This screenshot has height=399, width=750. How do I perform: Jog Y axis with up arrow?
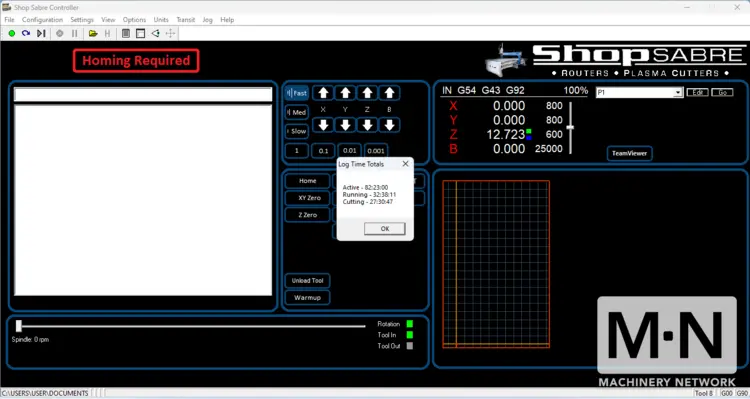(x=345, y=93)
